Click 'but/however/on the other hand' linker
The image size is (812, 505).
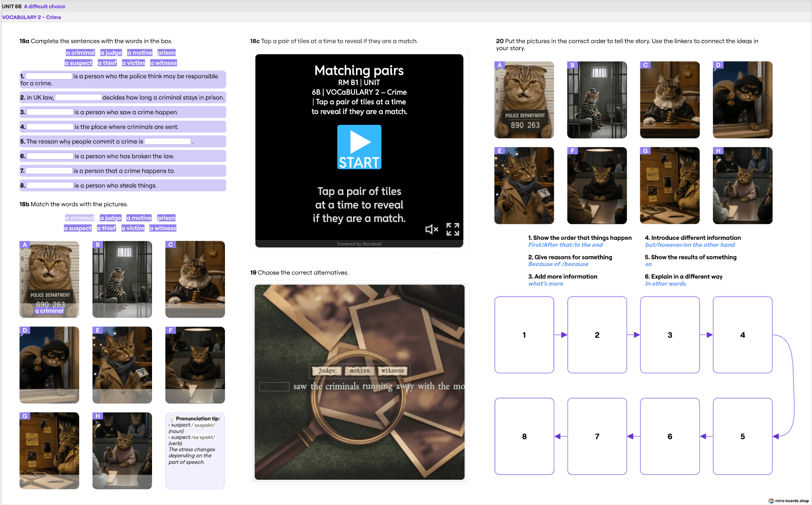click(690, 245)
